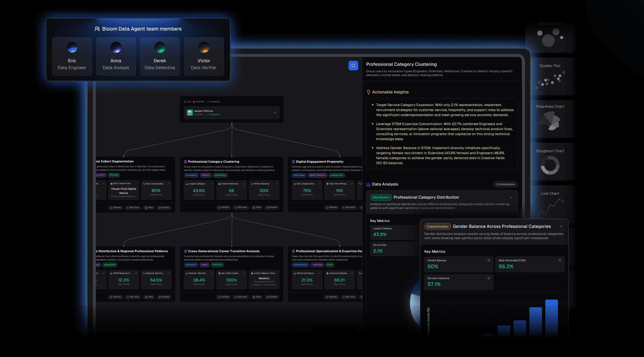The height and width of the screenshot is (357, 644).
Task: Click the blue search icon button
Action: tap(353, 65)
